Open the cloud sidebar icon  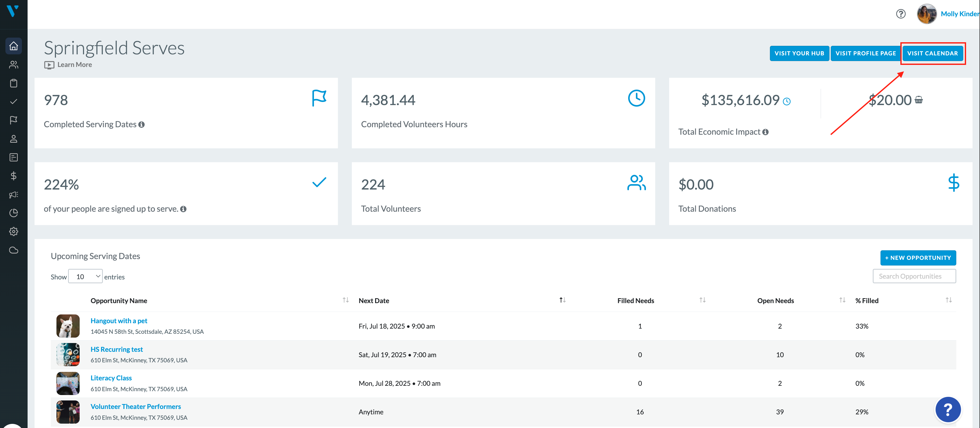click(14, 250)
